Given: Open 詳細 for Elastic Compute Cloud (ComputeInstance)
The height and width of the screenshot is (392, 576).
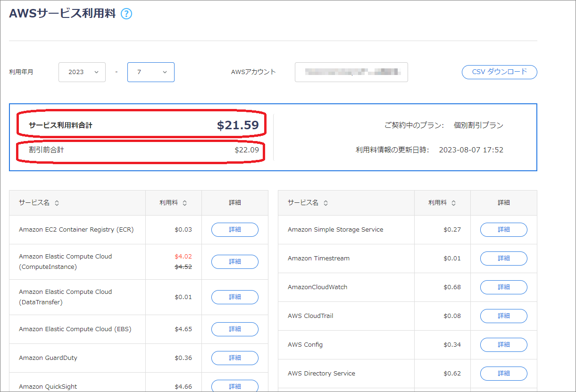Looking at the screenshot, I should [235, 262].
